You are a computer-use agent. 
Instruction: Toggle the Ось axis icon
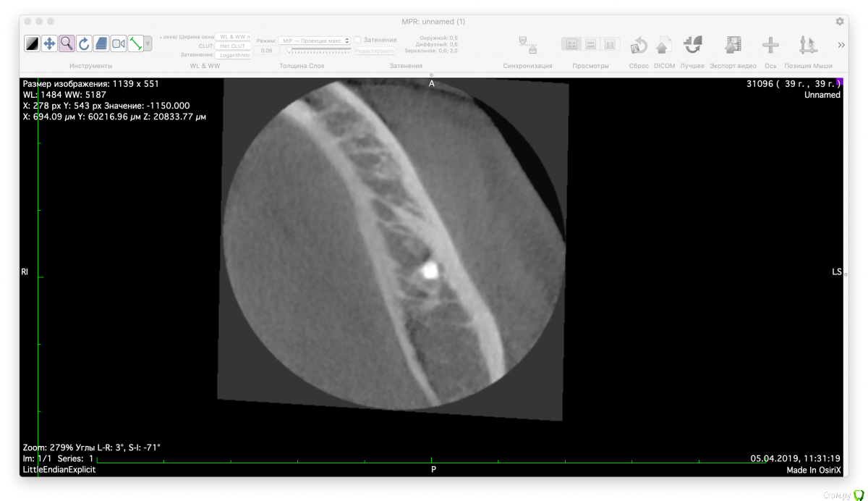click(x=770, y=46)
